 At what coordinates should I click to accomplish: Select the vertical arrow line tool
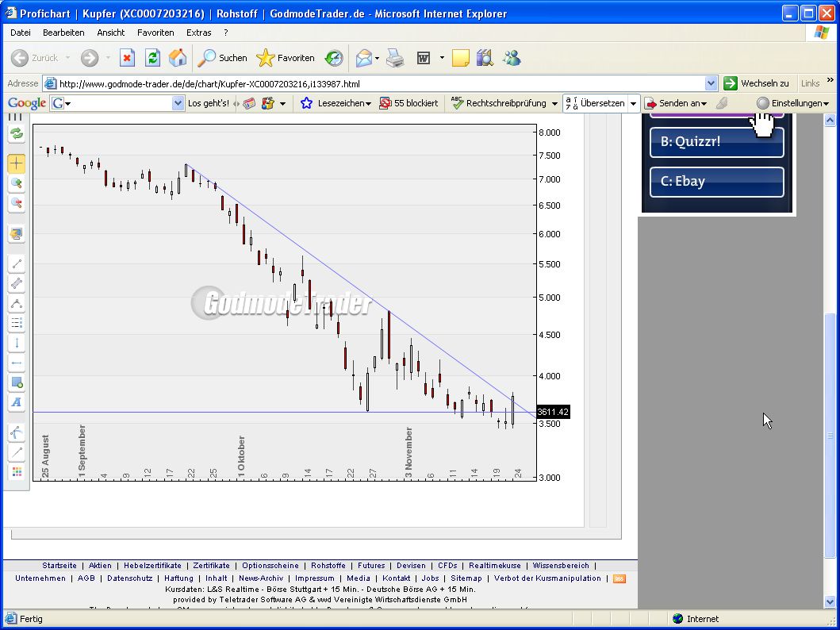(17, 344)
